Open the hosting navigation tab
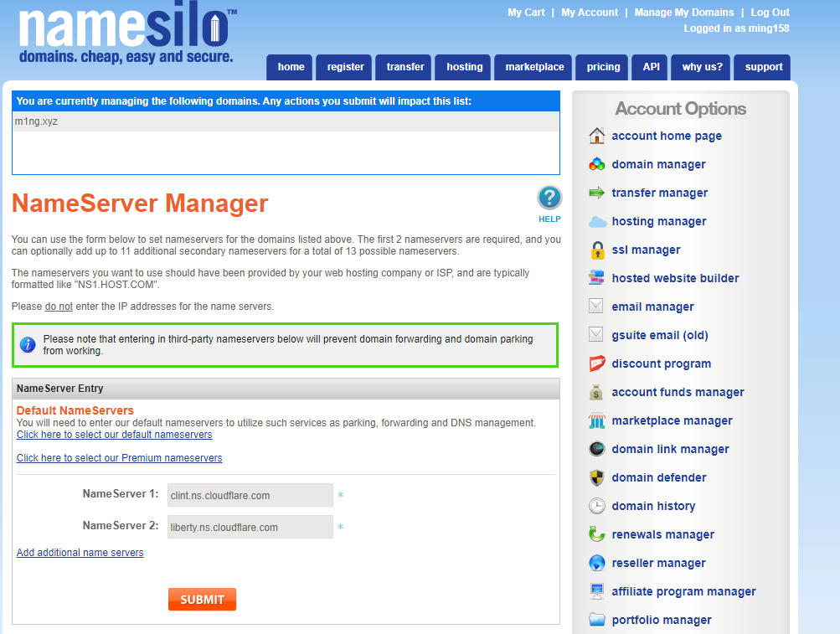This screenshot has width=840, height=634. pos(465,67)
